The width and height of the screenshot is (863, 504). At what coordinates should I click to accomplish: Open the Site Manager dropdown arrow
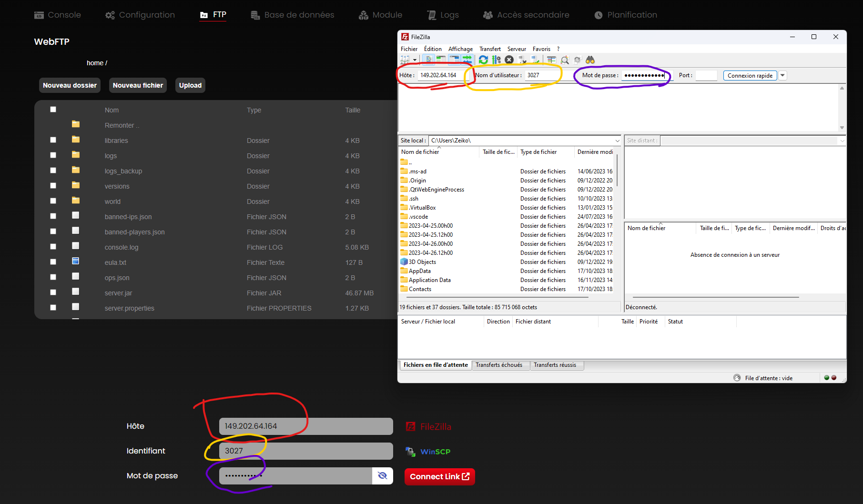click(x=415, y=60)
